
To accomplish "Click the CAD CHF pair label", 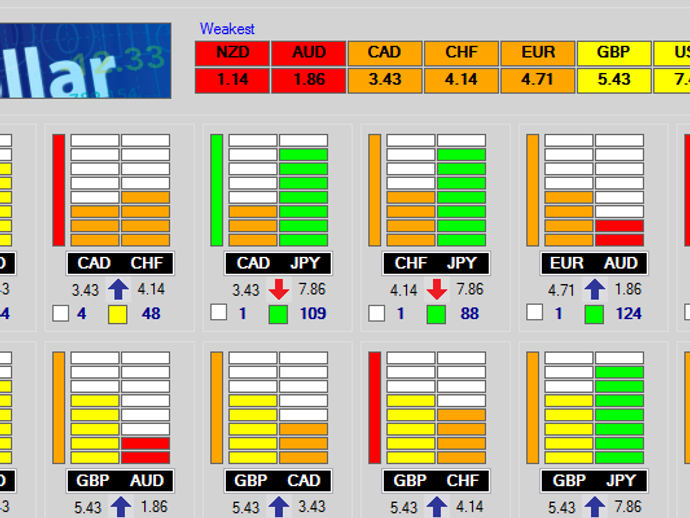I will pos(120,263).
